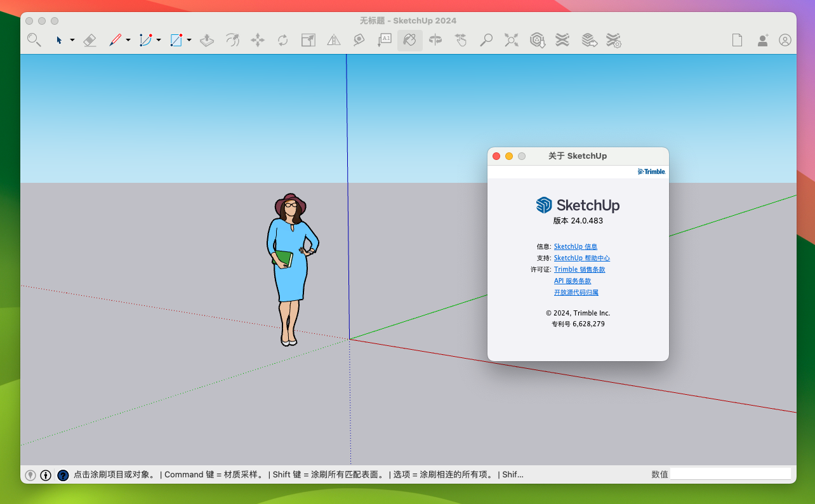The width and height of the screenshot is (815, 504).
Task: Expand the Arc tool dropdown arrow
Action: pyautogui.click(x=158, y=40)
